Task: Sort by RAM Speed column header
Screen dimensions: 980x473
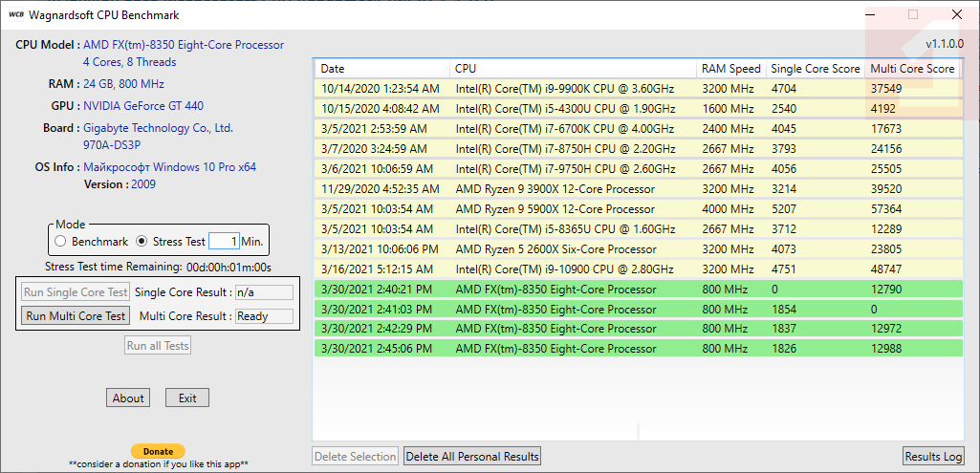Action: click(730, 69)
